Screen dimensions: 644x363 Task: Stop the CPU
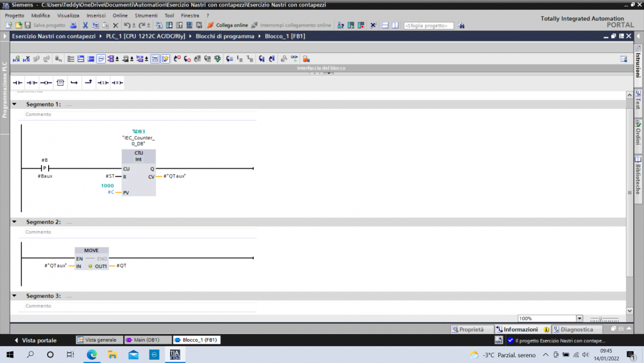pos(361,25)
